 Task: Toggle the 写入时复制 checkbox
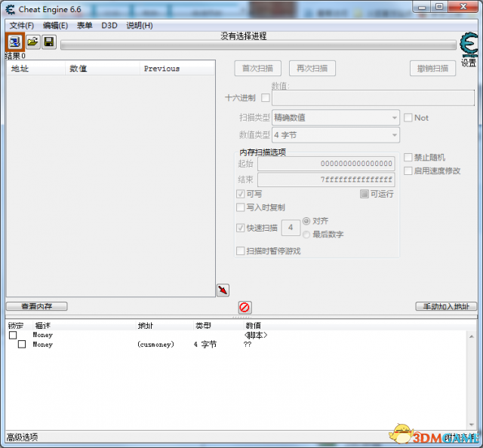pyautogui.click(x=240, y=207)
